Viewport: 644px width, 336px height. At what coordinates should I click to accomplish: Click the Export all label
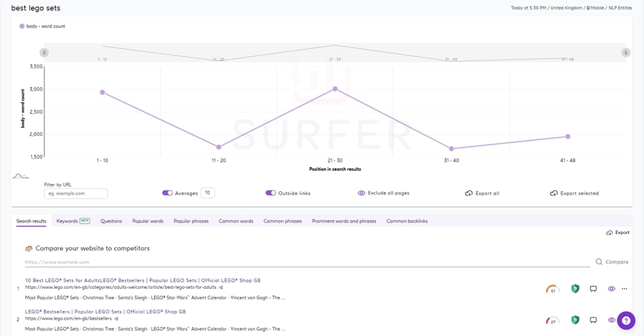488,193
